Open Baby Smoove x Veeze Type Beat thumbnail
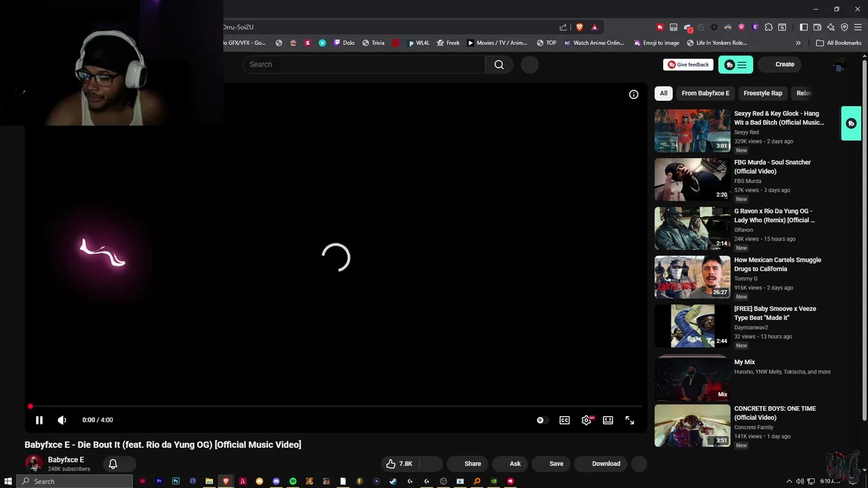This screenshot has height=488, width=868. click(692, 325)
